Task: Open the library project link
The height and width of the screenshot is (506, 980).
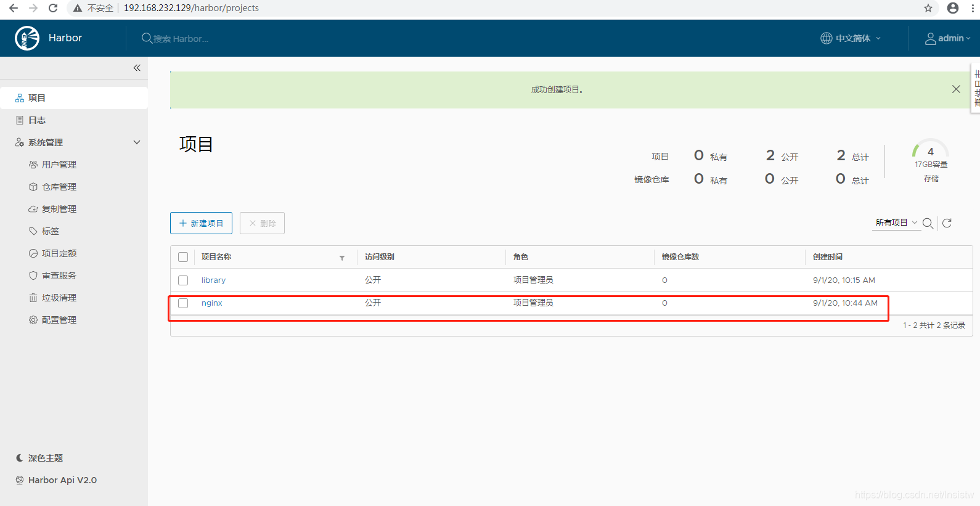Action: (213, 280)
